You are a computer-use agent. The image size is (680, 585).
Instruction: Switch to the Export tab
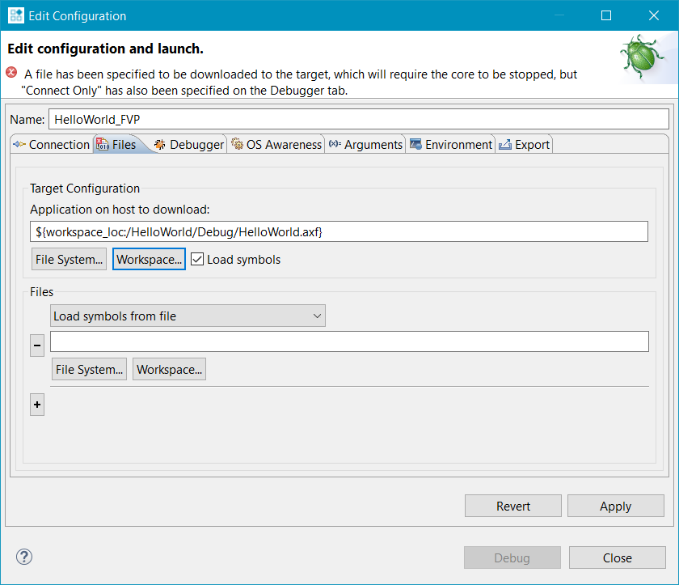point(524,145)
